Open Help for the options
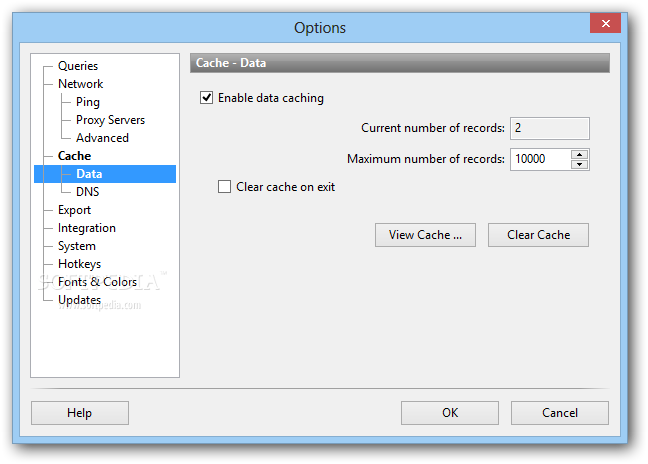The width and height of the screenshot is (648, 464). click(x=80, y=413)
